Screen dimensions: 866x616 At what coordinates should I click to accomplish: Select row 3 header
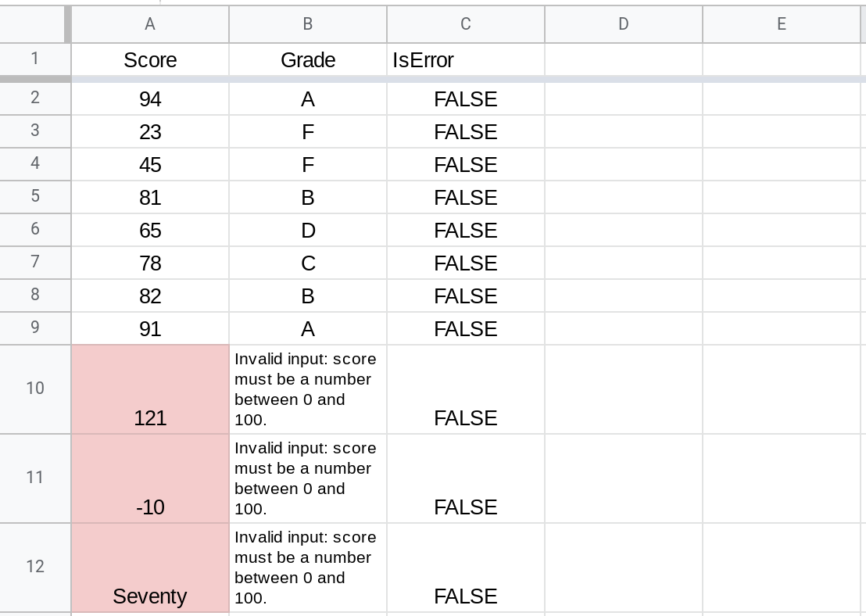click(x=35, y=131)
